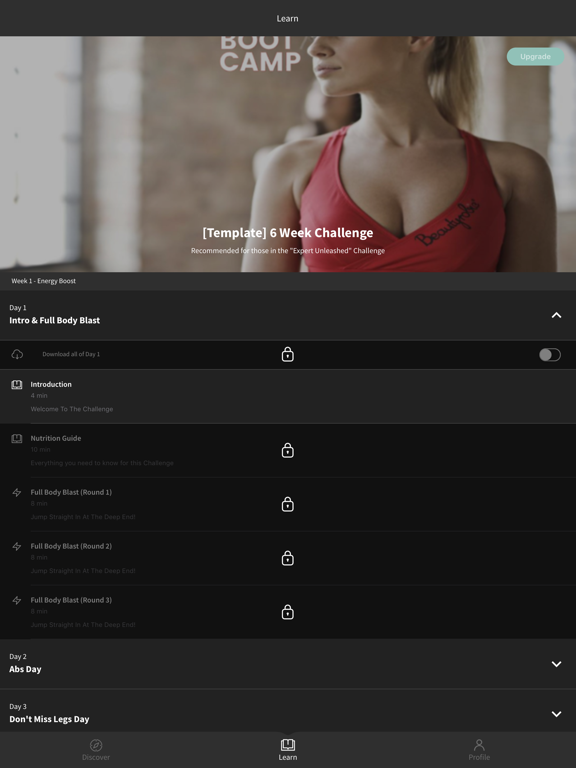The image size is (576, 768).
Task: Click the Nutrition Guide book icon
Action: (x=17, y=438)
